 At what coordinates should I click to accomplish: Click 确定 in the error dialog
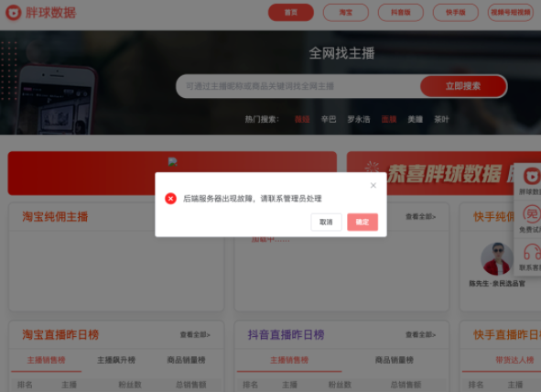coord(362,222)
